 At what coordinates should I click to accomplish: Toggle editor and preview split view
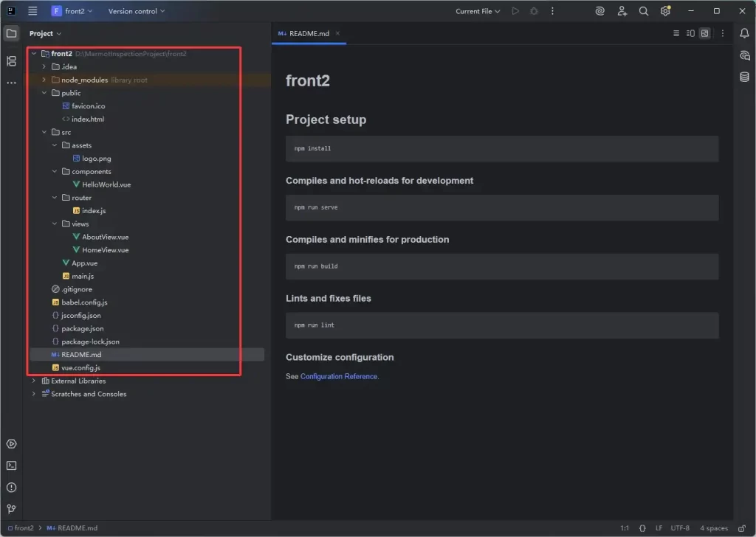coord(690,33)
